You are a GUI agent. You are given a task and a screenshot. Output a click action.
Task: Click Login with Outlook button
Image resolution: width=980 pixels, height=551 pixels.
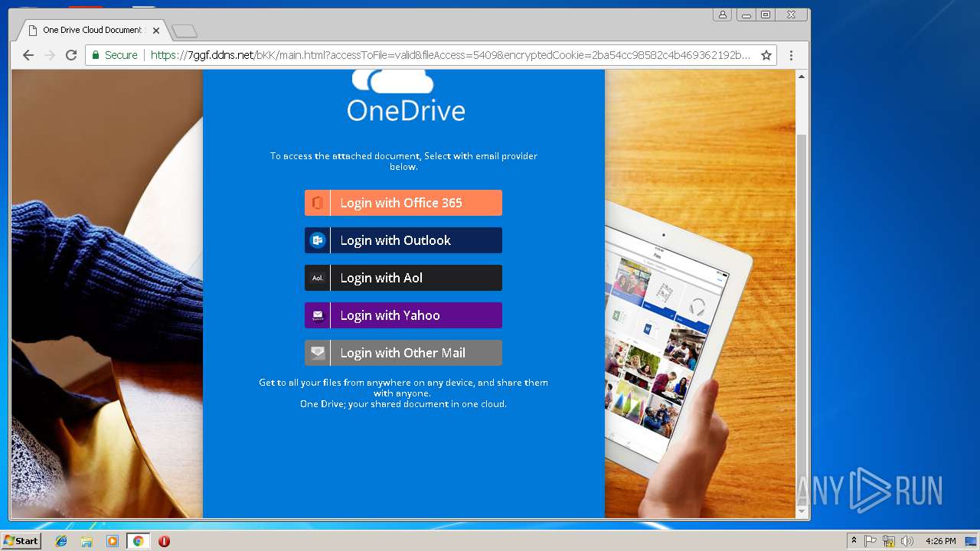pyautogui.click(x=403, y=240)
